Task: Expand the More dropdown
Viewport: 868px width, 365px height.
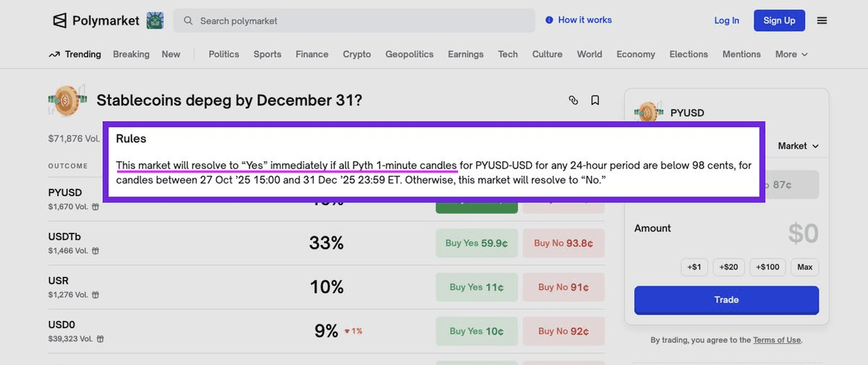Action: tap(791, 54)
